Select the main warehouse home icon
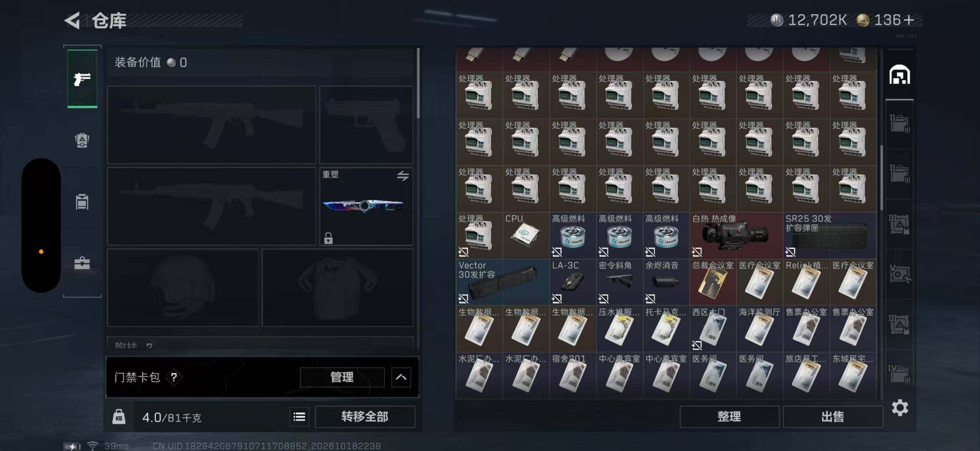Viewport: 980px width, 451px height. click(900, 74)
